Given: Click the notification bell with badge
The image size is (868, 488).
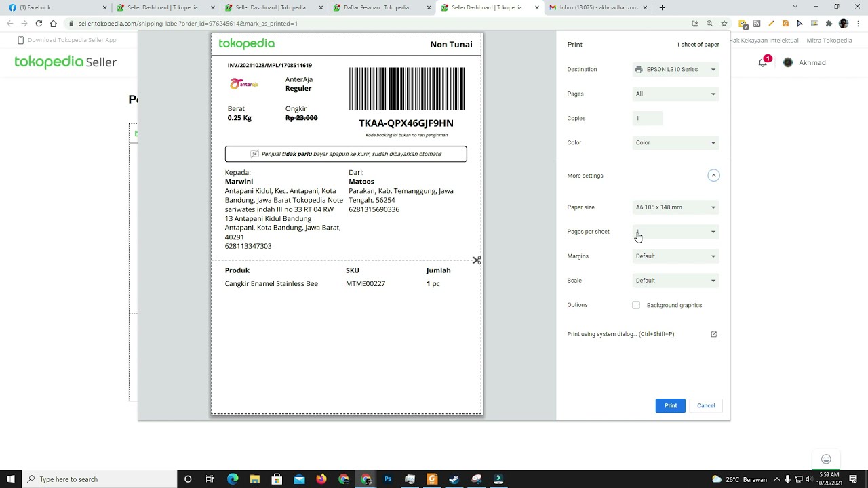Looking at the screenshot, I should (x=763, y=62).
